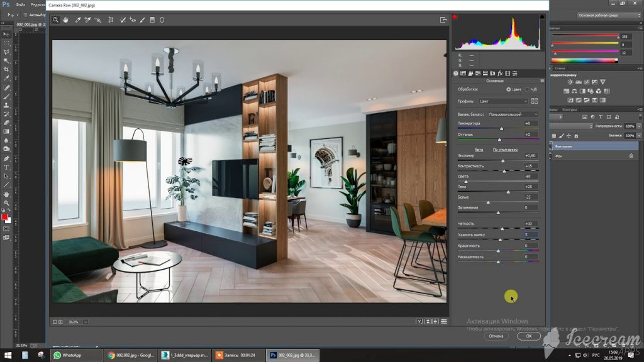644x362 pixels.
Task: Open preview preferences icon at bottom right
Action: (444, 322)
